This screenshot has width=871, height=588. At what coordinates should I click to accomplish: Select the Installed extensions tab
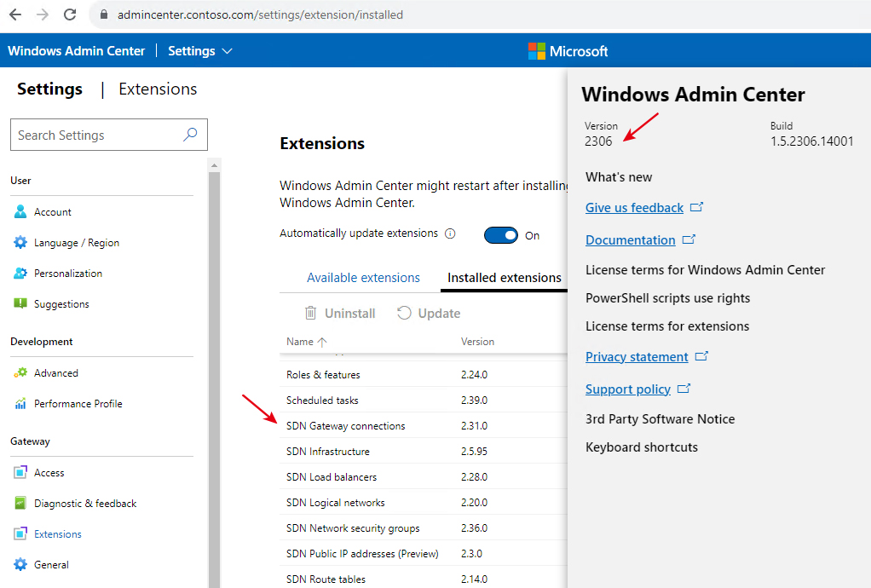tap(505, 278)
